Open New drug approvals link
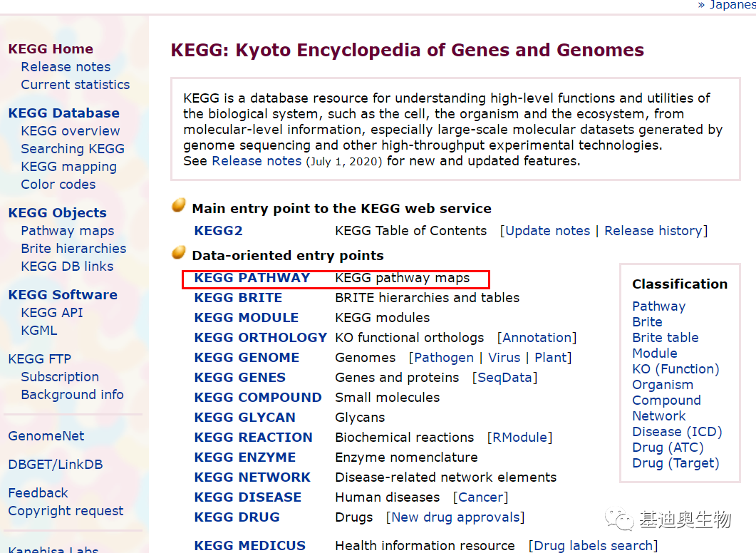Image resolution: width=756 pixels, height=553 pixels. [x=455, y=517]
